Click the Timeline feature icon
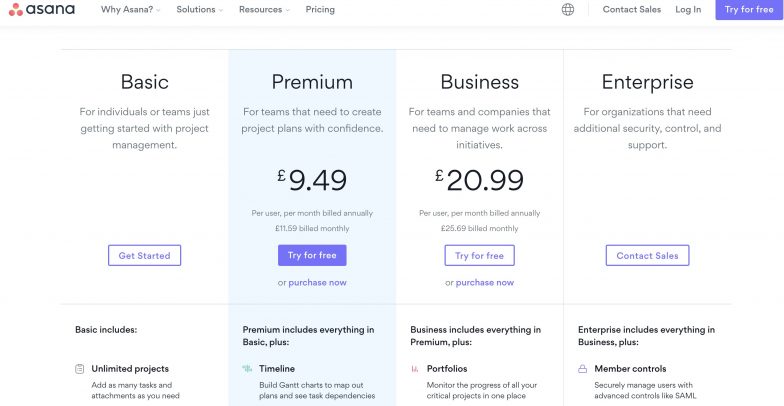This screenshot has height=406, width=784. (247, 369)
